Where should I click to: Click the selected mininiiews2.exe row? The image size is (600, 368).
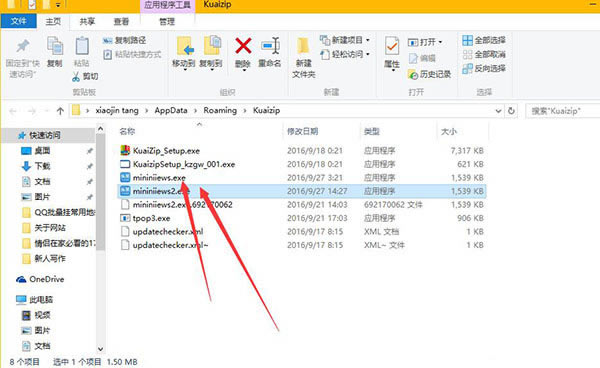tap(302, 191)
